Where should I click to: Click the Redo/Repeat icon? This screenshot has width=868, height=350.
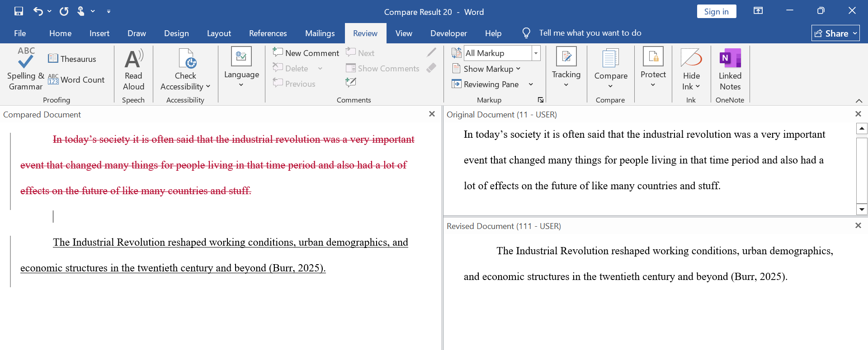(64, 11)
